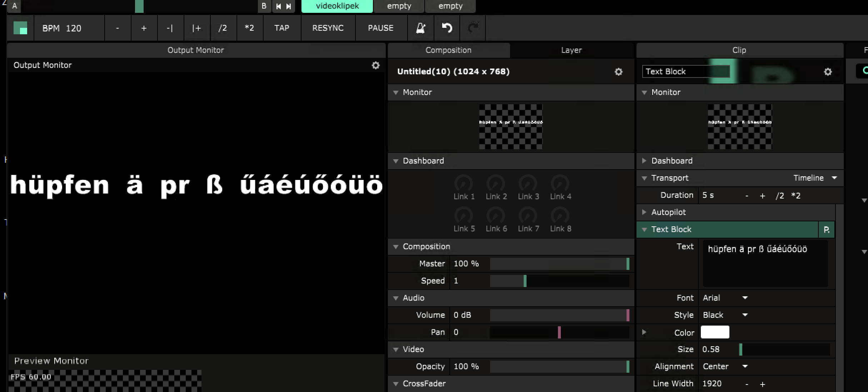This screenshot has height=392, width=868.
Task: Open composition Untitled(10) gear settings
Action: pos(618,72)
